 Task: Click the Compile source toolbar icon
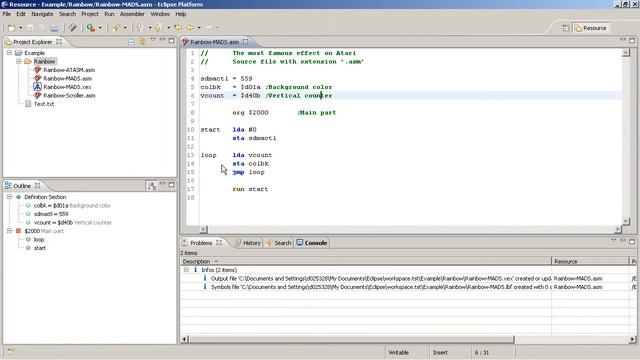click(x=72, y=28)
